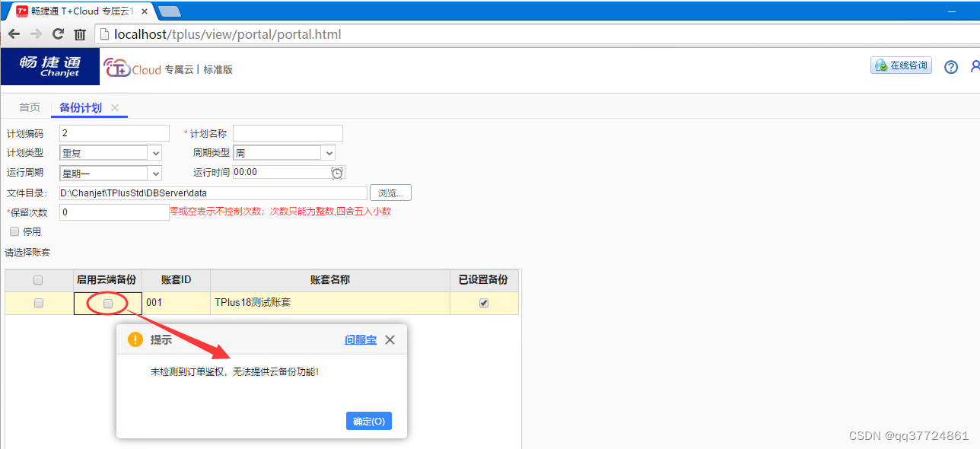Switch to the 首页 tab
This screenshot has width=980, height=449.
point(30,107)
